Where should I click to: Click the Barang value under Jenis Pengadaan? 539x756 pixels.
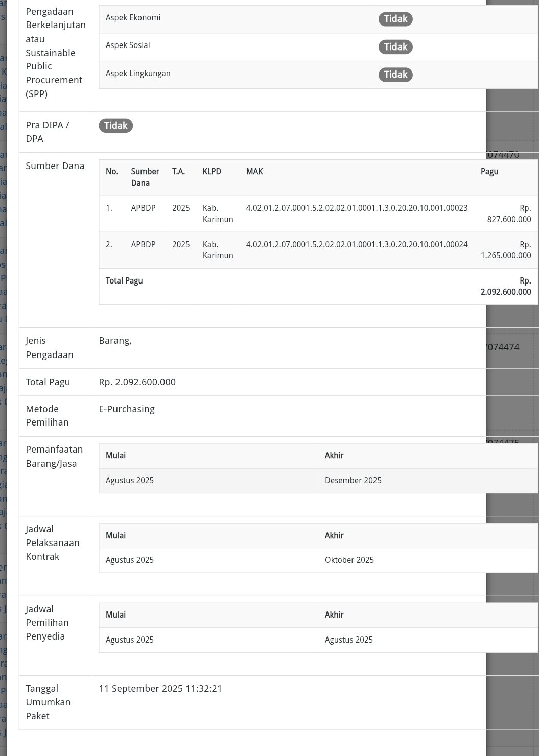[x=115, y=341]
